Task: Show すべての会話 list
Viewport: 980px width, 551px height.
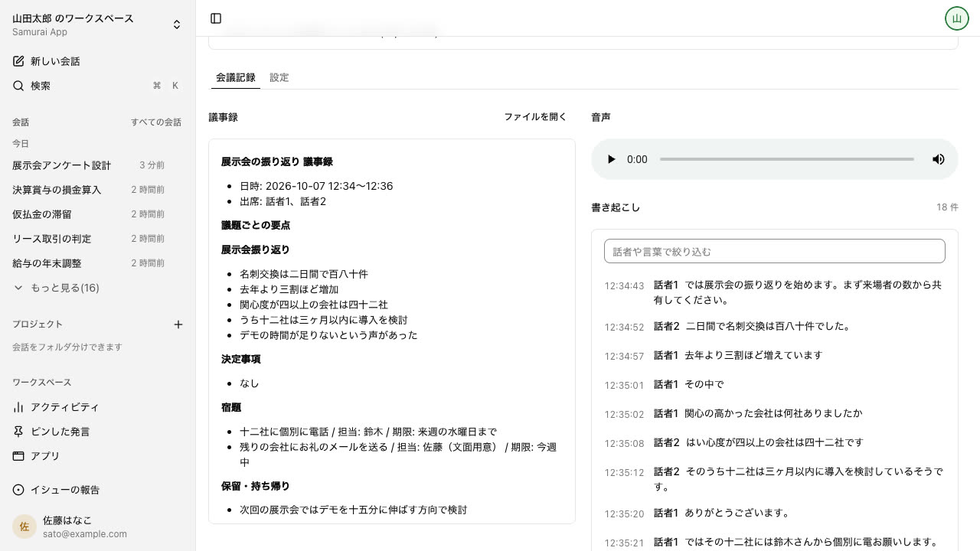Action: coord(156,122)
